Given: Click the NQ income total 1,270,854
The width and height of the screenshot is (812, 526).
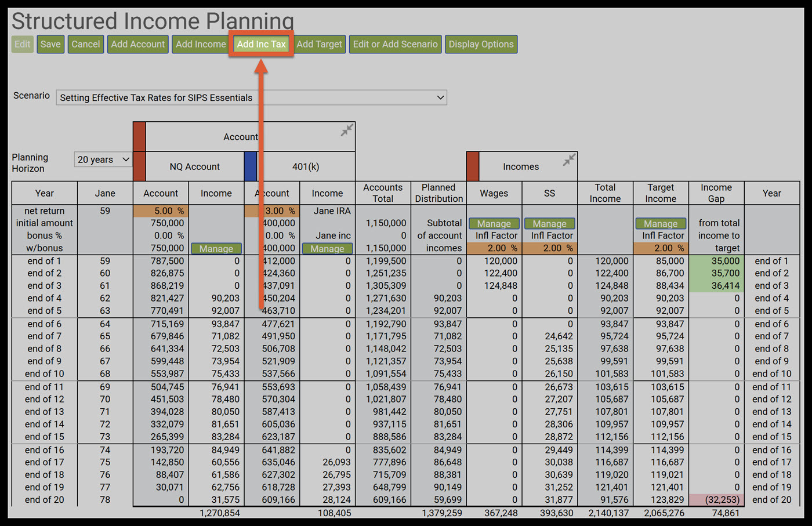Looking at the screenshot, I should pos(220,513).
